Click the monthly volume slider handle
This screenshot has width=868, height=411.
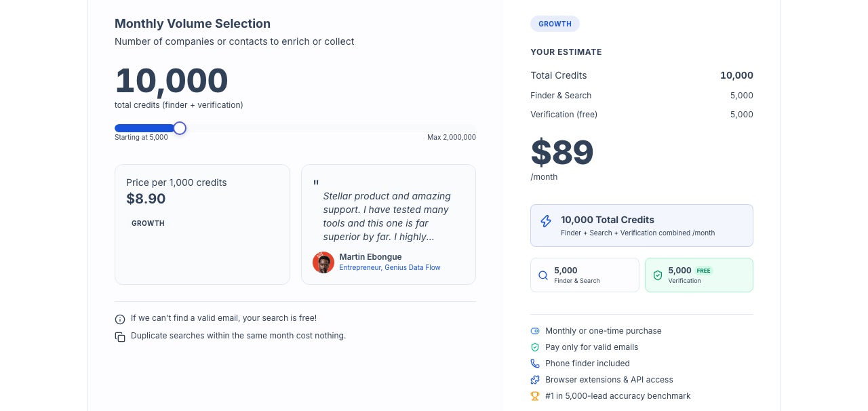pyautogui.click(x=180, y=128)
